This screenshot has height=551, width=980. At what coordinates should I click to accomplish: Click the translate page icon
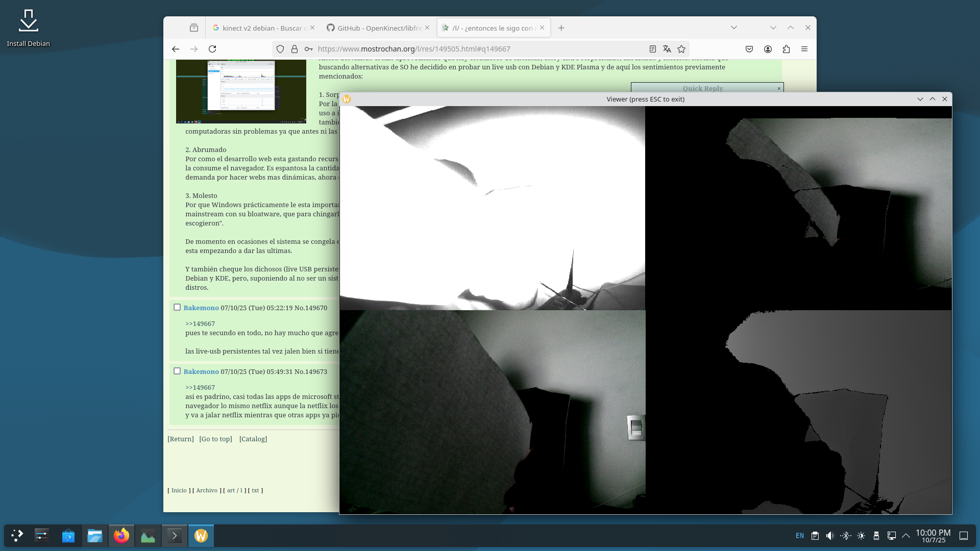667,49
